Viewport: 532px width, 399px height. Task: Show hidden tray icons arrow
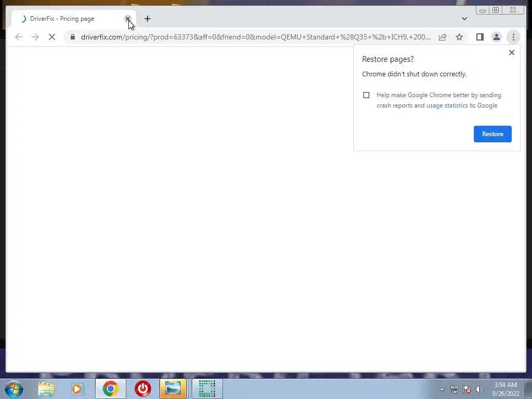[x=442, y=389]
